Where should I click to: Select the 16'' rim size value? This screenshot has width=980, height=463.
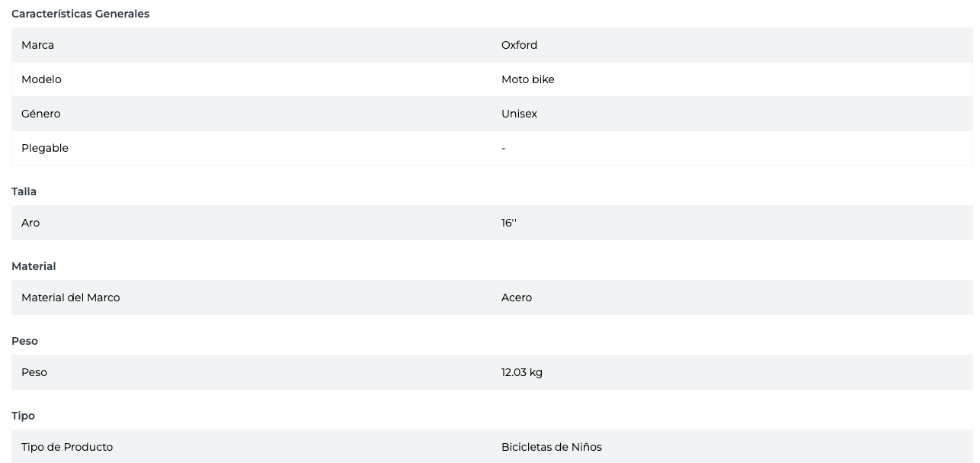[x=508, y=223]
